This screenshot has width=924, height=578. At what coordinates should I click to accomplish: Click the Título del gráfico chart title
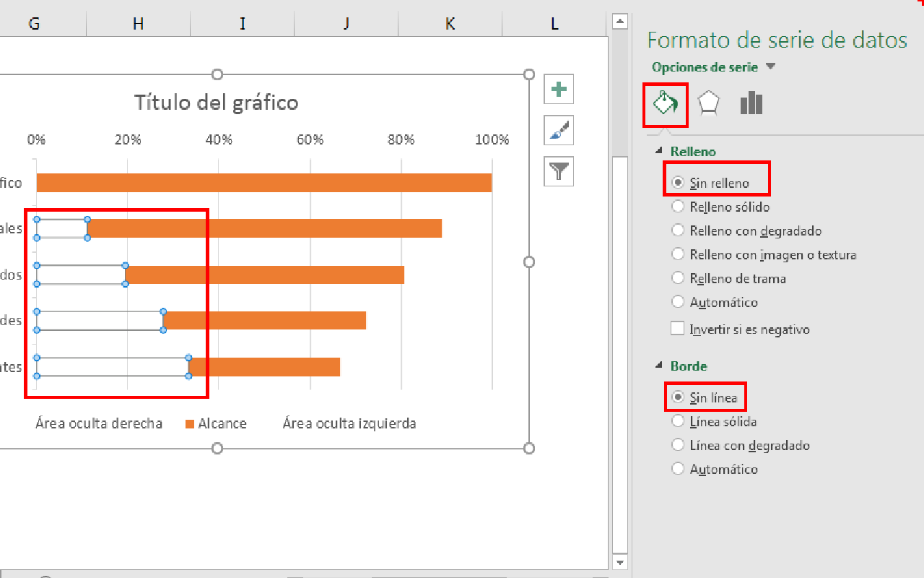[216, 103]
